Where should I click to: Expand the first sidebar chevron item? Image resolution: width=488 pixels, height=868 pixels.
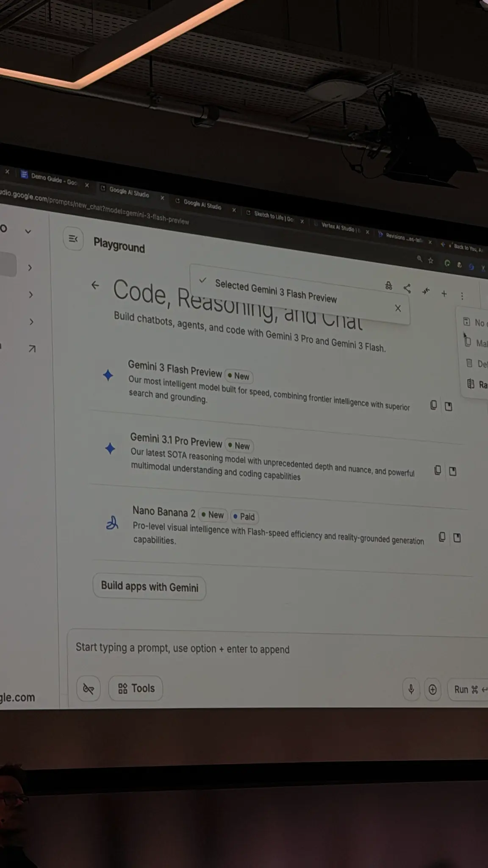point(30,268)
